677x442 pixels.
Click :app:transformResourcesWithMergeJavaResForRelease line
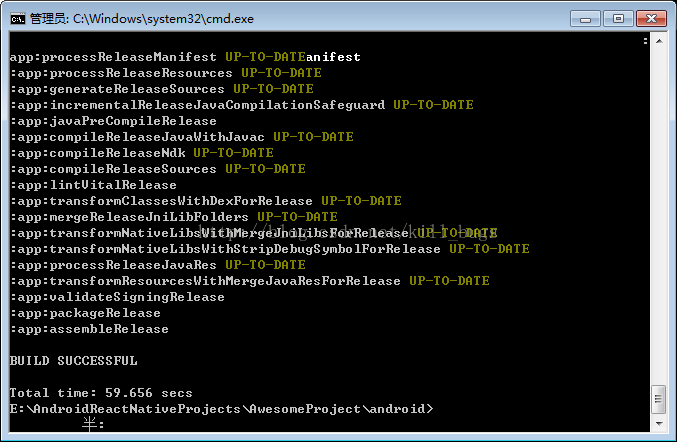point(250,281)
